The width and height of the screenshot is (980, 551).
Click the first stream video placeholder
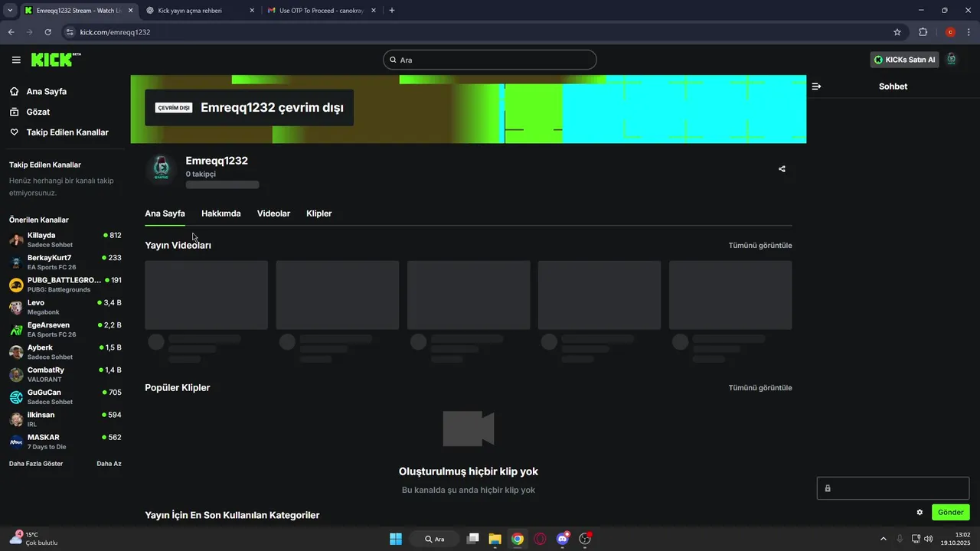coord(206,295)
